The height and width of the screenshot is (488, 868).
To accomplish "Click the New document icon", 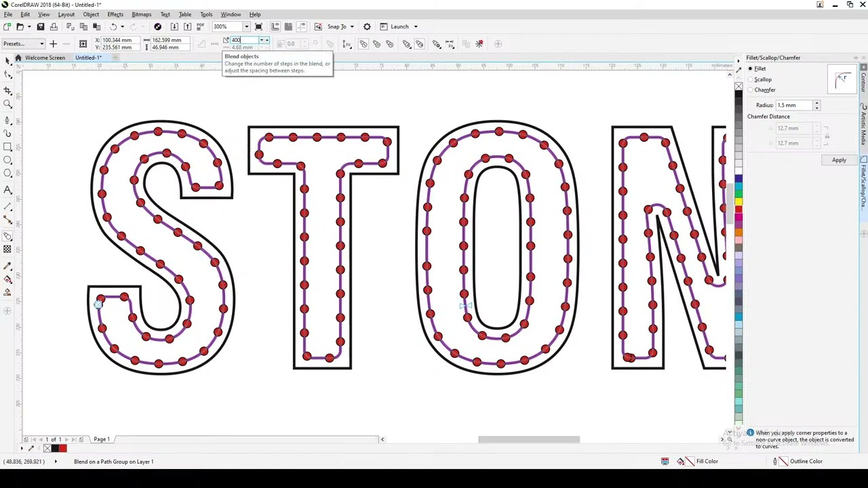I will (7, 26).
